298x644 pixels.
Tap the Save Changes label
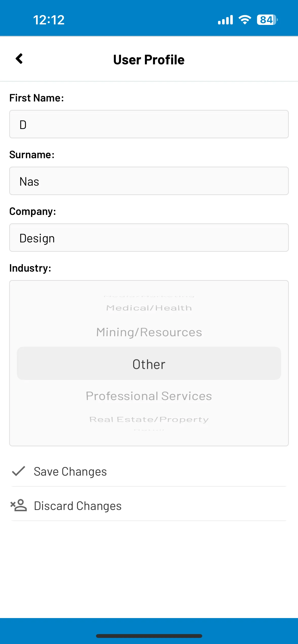70,472
